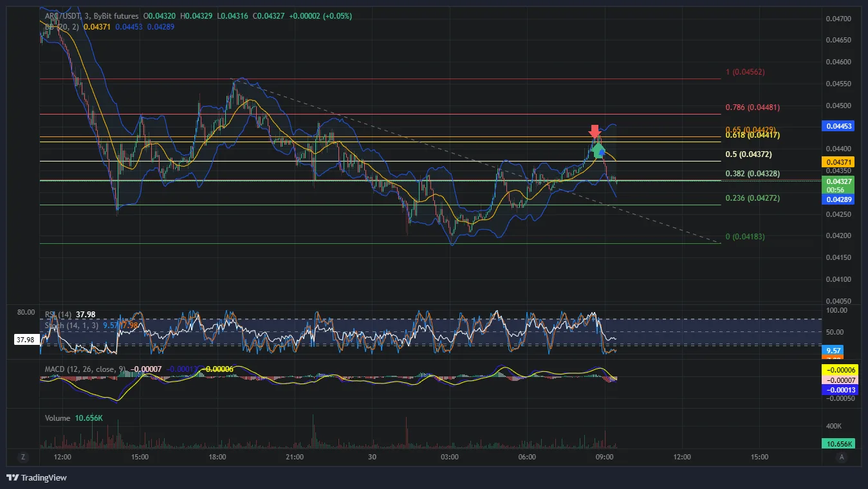The image size is (868, 489).
Task: Select the red down arrow marker on chart
Action: [595, 131]
